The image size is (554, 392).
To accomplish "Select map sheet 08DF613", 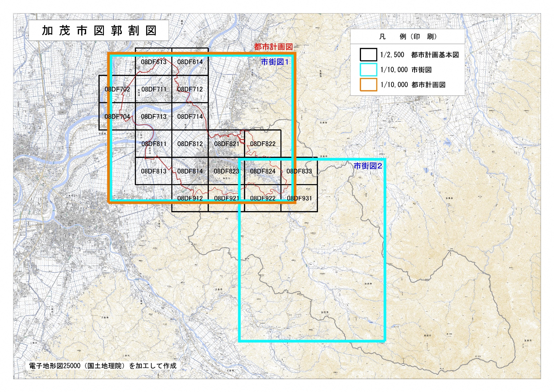I will pos(154,62).
